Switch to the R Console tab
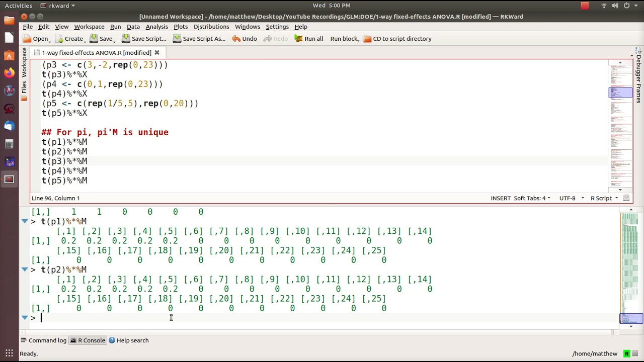 (88, 340)
